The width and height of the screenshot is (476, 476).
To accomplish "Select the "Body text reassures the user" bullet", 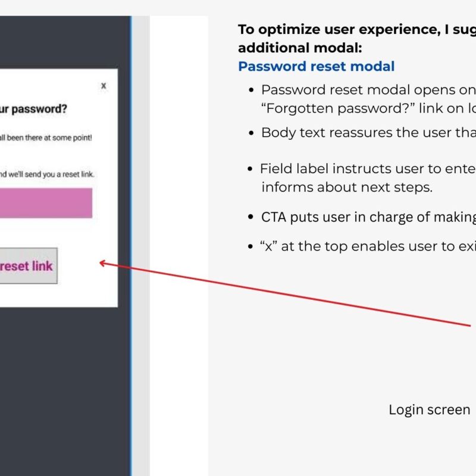I will (368, 133).
